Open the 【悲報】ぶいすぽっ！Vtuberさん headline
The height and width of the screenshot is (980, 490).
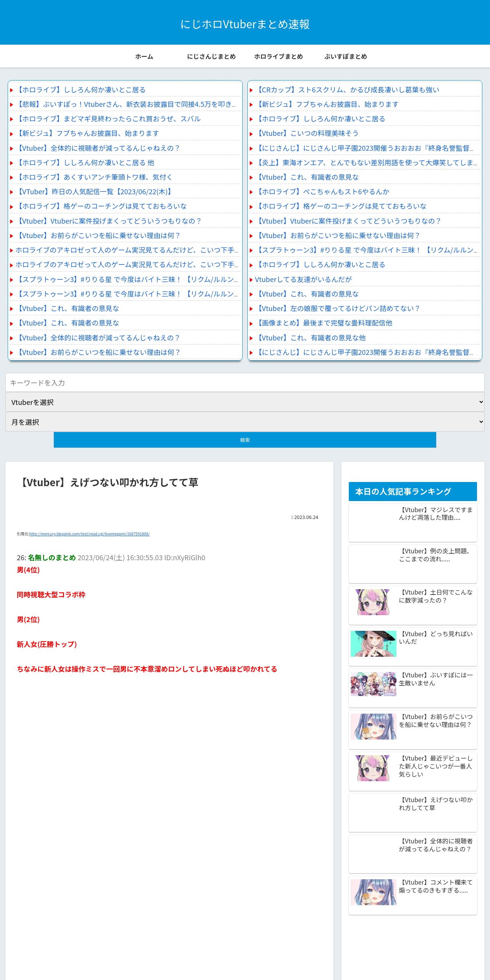coord(126,104)
